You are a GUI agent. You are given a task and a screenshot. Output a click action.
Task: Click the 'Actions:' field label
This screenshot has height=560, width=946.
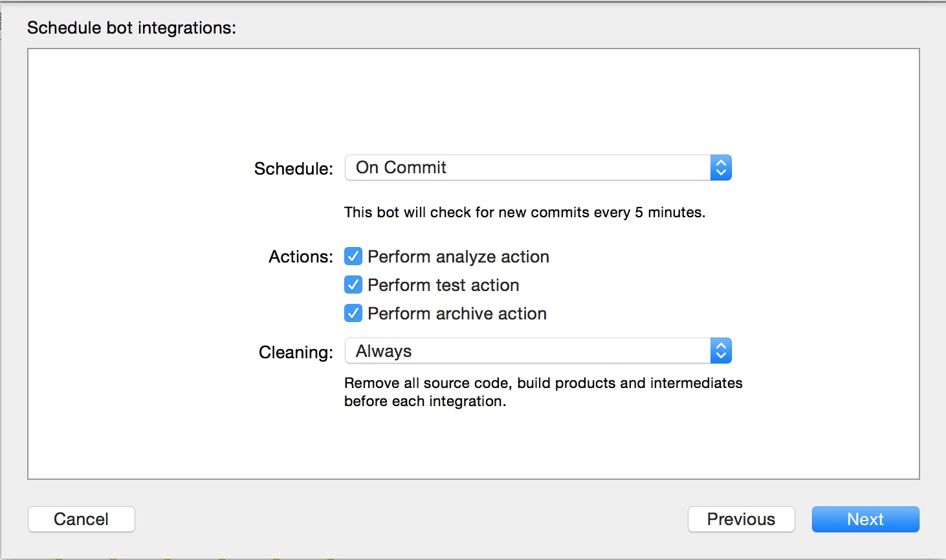[301, 257]
